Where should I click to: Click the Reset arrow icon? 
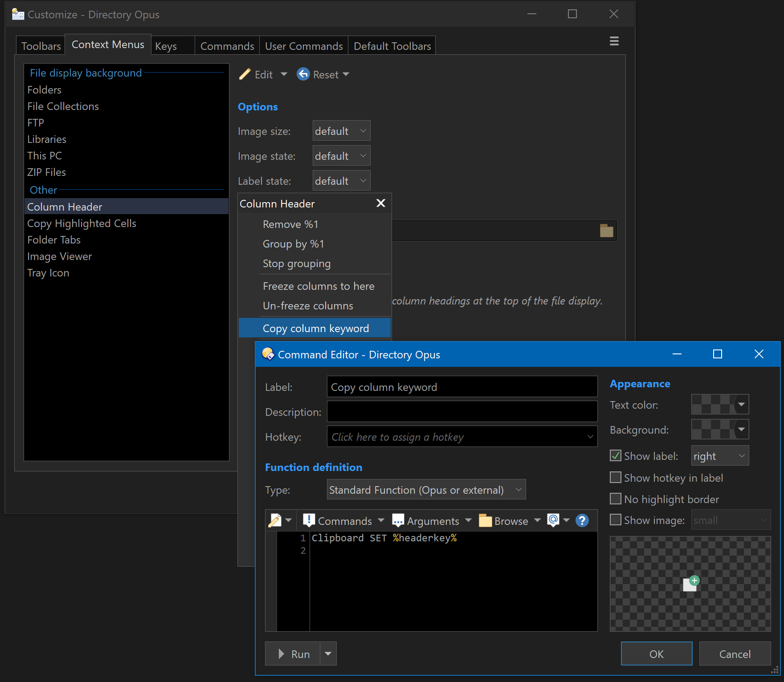click(x=303, y=74)
